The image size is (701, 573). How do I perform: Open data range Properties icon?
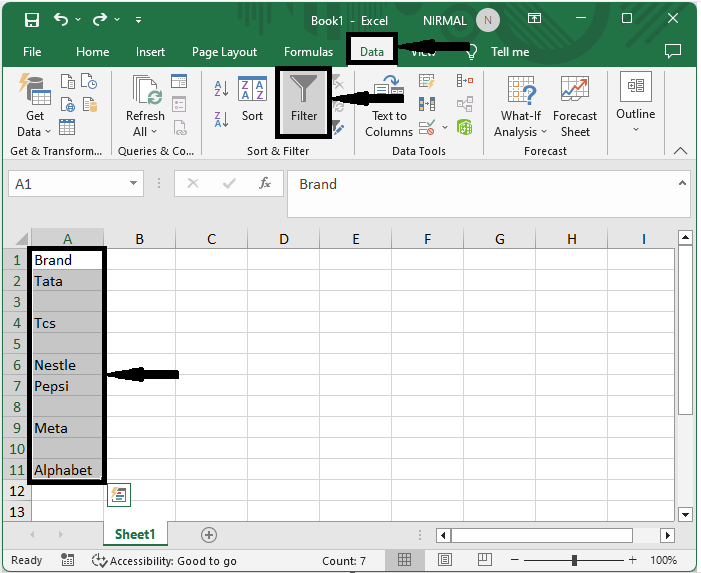[x=179, y=105]
